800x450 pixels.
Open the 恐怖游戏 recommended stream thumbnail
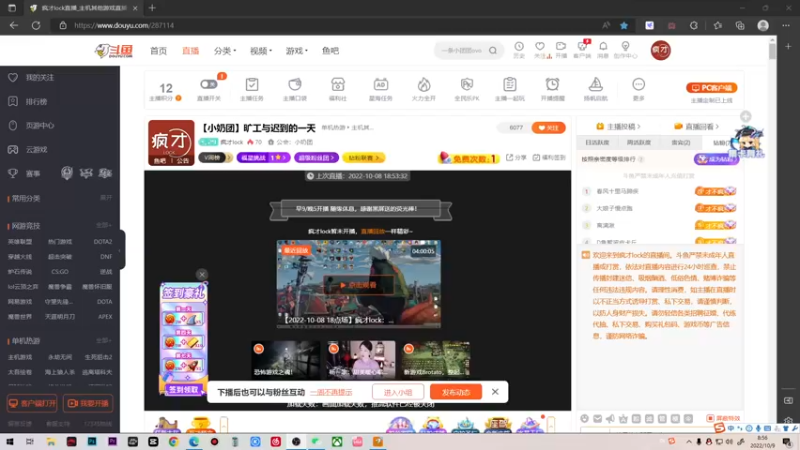coord(285,359)
